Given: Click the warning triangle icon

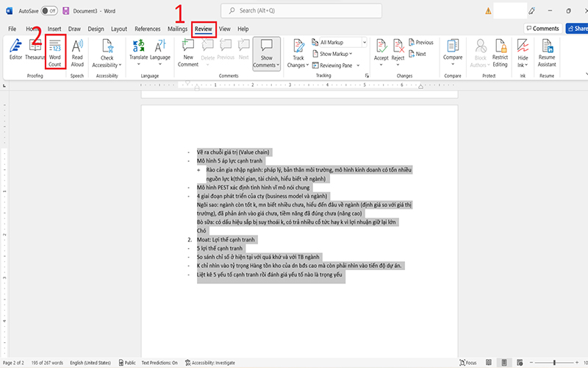Looking at the screenshot, I should [x=488, y=11].
